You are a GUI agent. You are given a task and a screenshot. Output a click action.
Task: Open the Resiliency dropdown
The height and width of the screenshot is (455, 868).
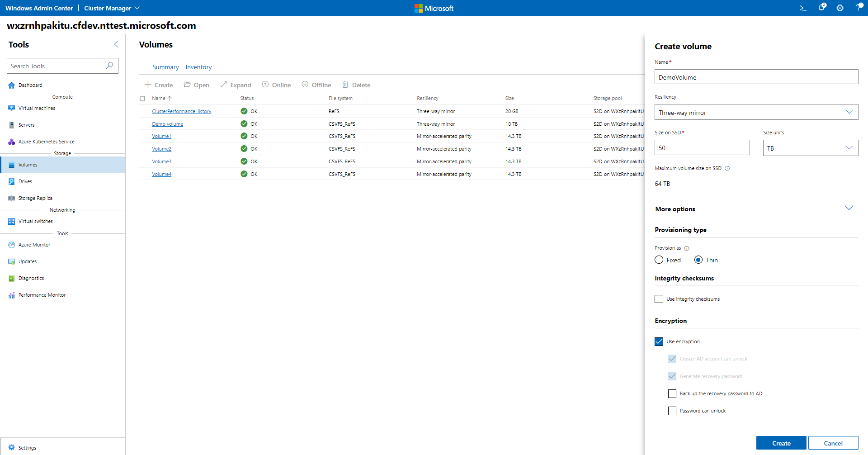click(x=756, y=112)
